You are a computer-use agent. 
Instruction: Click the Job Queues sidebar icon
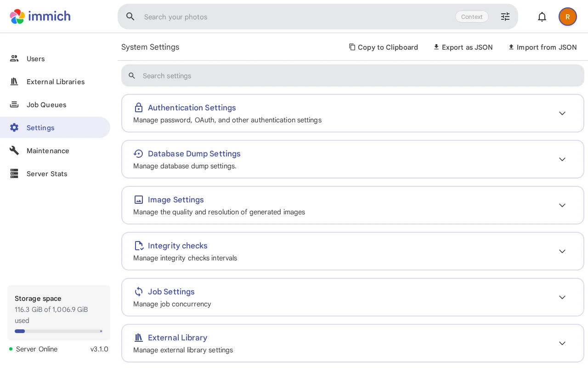pyautogui.click(x=14, y=104)
